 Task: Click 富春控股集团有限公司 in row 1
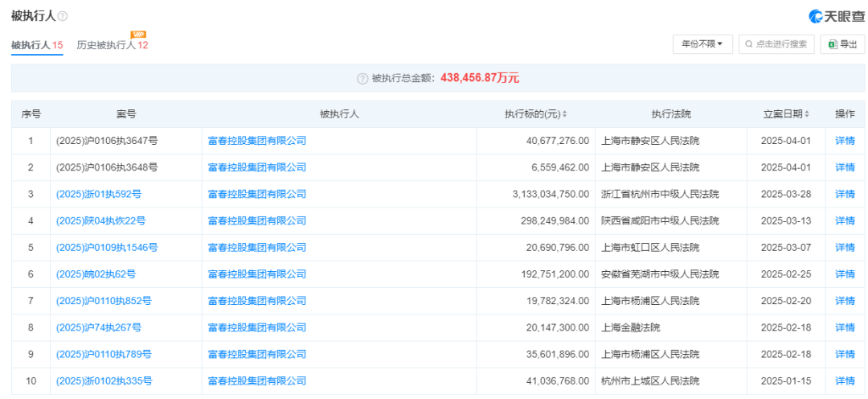click(257, 141)
